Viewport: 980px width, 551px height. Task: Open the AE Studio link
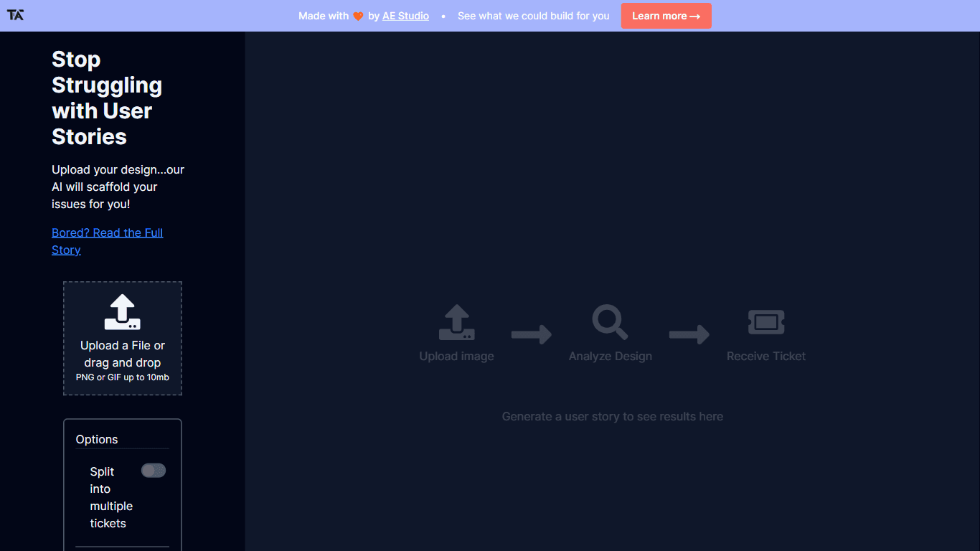[x=405, y=16]
